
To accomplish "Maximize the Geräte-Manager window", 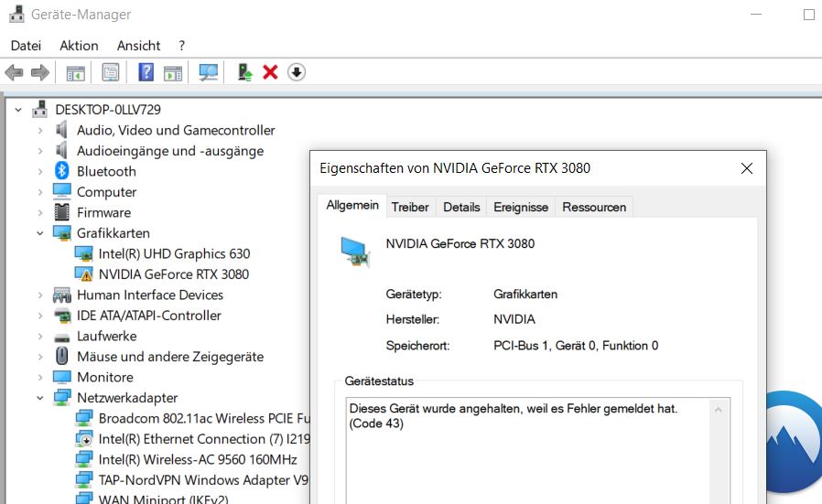I will (809, 15).
